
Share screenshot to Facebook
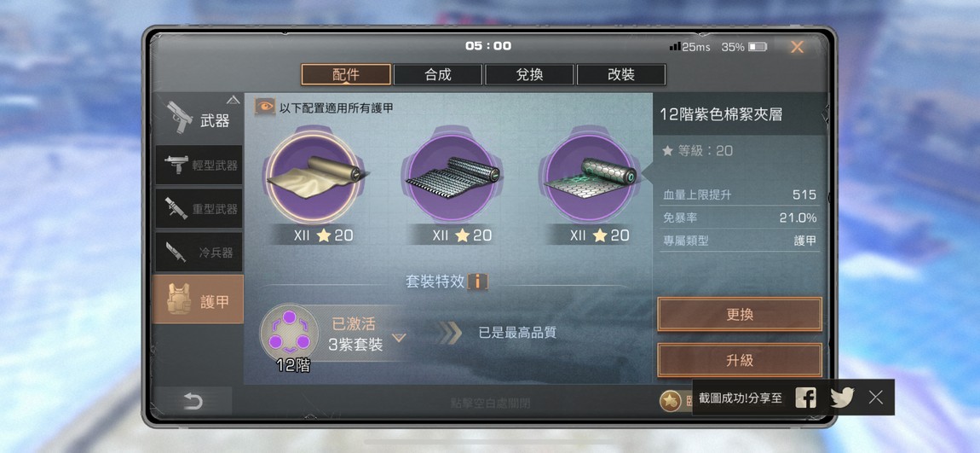point(805,398)
